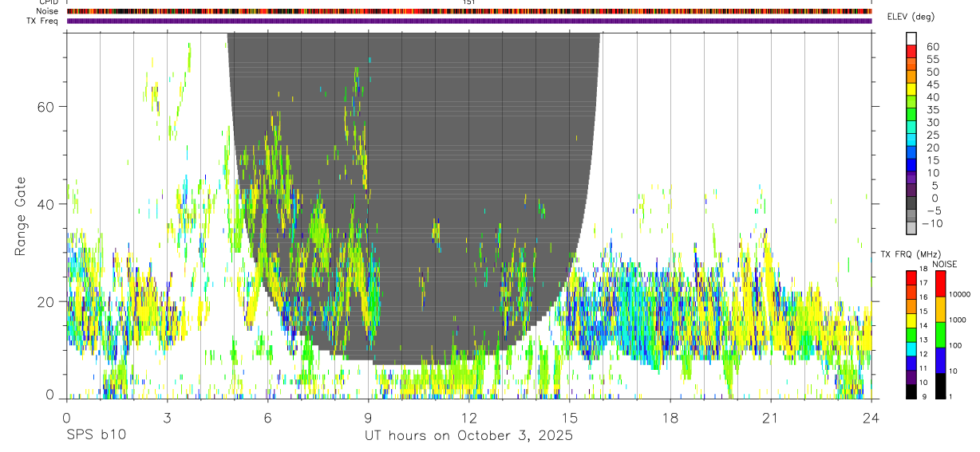Click the "9" label on TX FRQ legend
The image size is (980, 452).
pyautogui.click(x=923, y=396)
